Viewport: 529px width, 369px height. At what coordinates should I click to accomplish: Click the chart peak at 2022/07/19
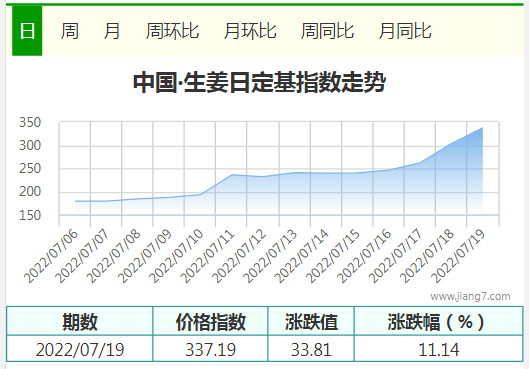click(x=482, y=128)
